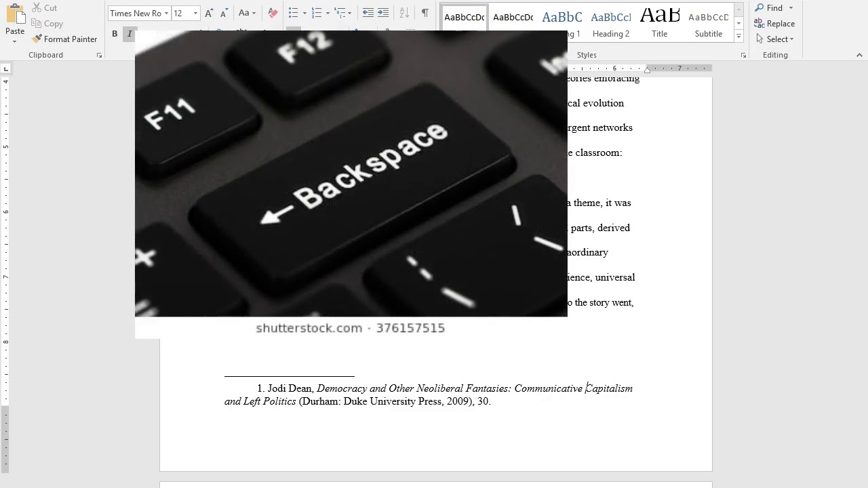Click Find in the Editing group
Screen dimensions: 868x488
pos(768,7)
